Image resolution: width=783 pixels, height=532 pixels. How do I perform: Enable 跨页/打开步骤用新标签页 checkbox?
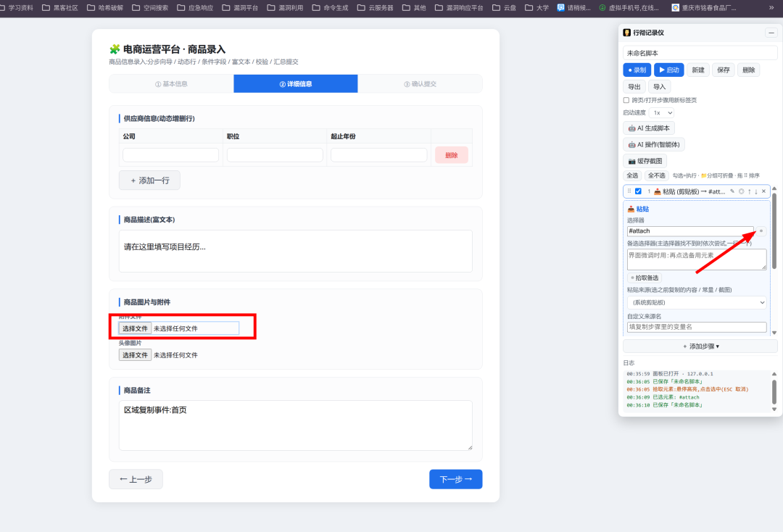(626, 100)
